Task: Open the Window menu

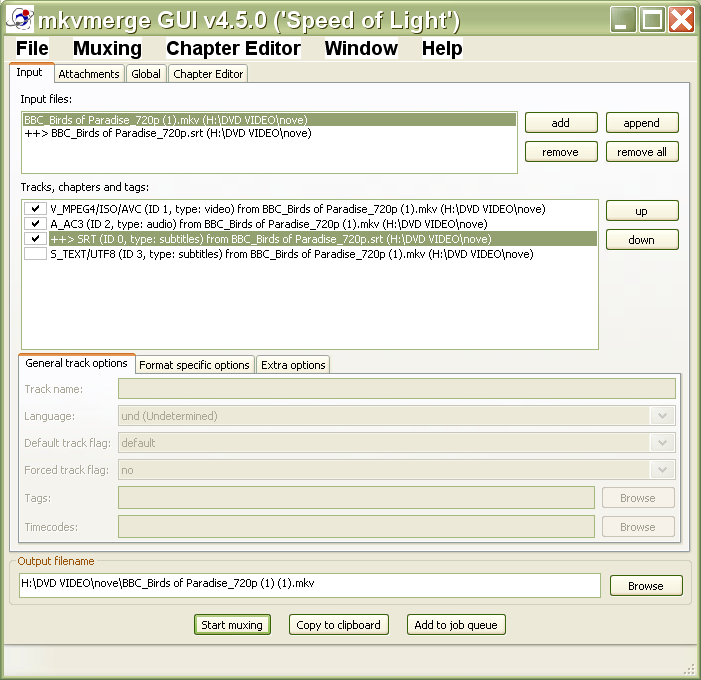Action: pyautogui.click(x=361, y=48)
